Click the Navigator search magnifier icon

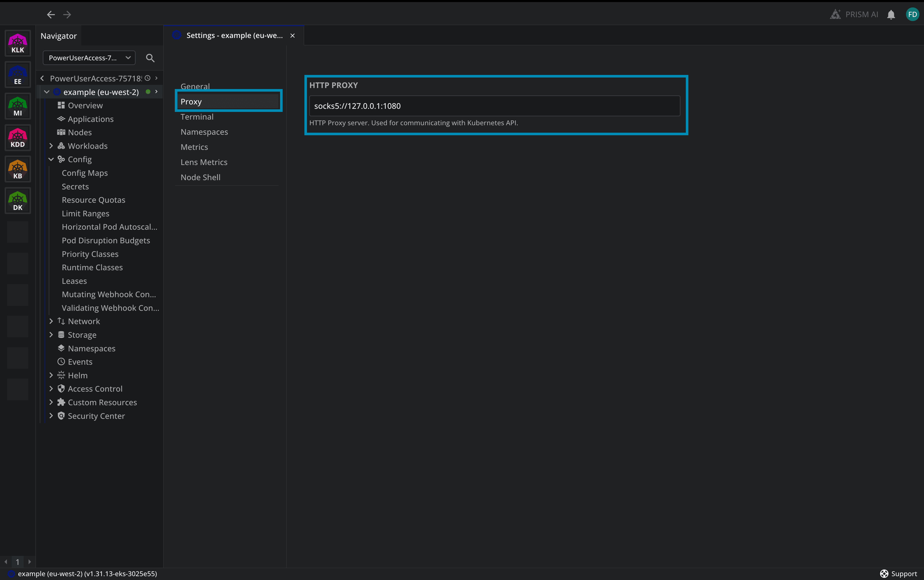[150, 58]
